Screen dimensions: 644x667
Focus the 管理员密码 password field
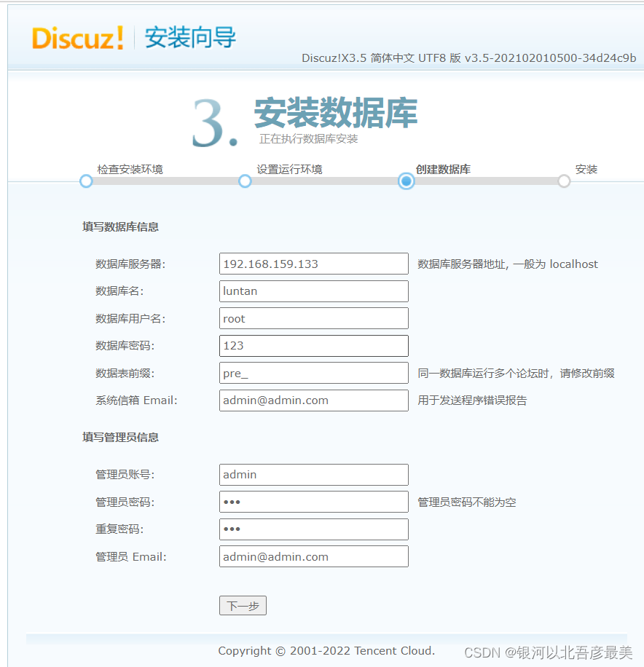point(314,502)
